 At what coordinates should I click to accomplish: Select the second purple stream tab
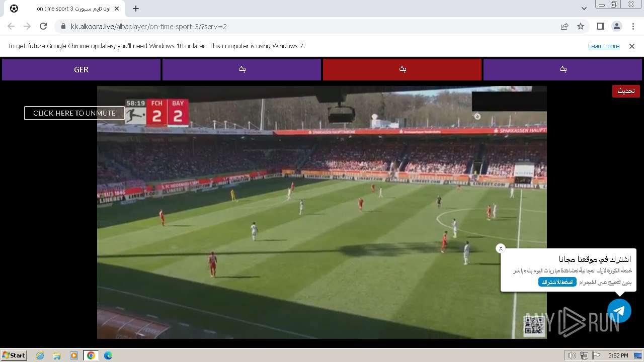coord(242,70)
